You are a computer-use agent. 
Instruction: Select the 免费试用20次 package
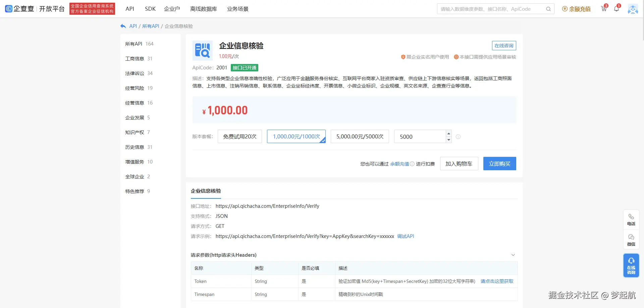click(x=240, y=136)
